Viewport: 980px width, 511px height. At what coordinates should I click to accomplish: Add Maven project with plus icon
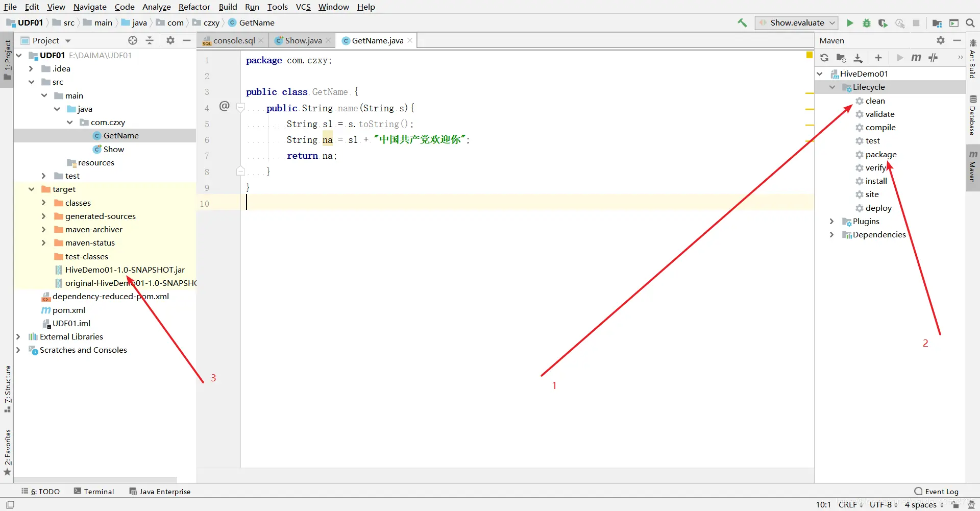point(878,58)
